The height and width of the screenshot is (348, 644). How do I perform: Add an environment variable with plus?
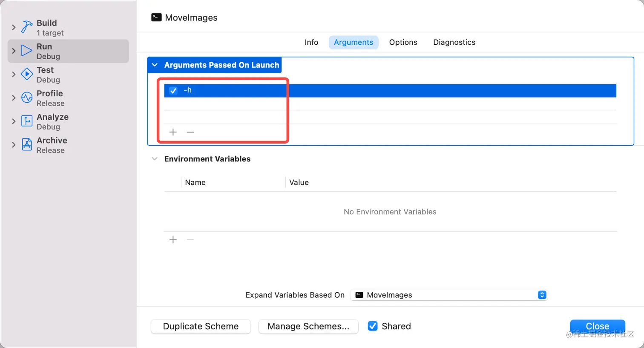point(173,240)
